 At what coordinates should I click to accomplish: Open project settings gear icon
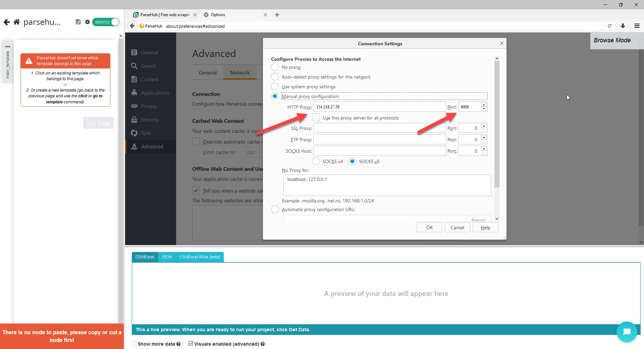click(x=88, y=22)
